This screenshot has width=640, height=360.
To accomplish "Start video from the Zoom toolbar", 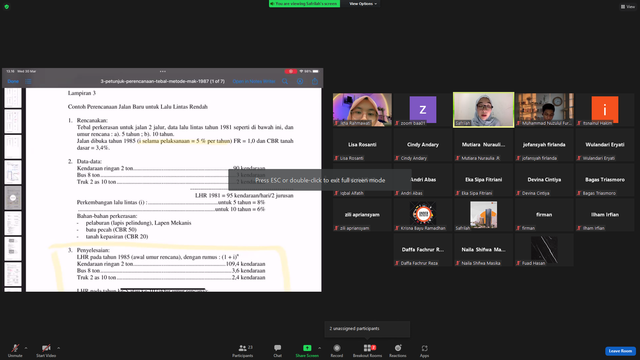I will pyautogui.click(x=46, y=350).
